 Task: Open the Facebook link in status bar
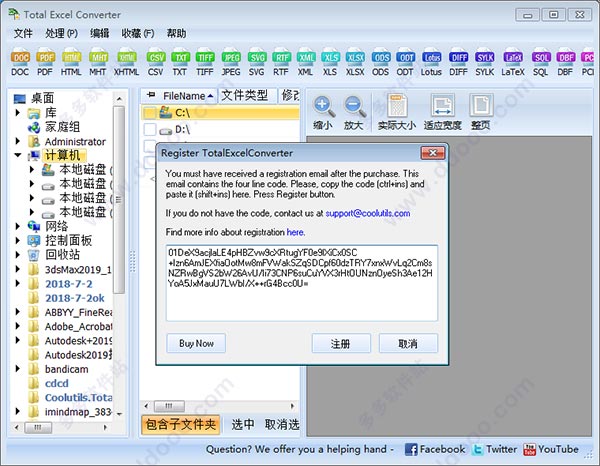435,449
